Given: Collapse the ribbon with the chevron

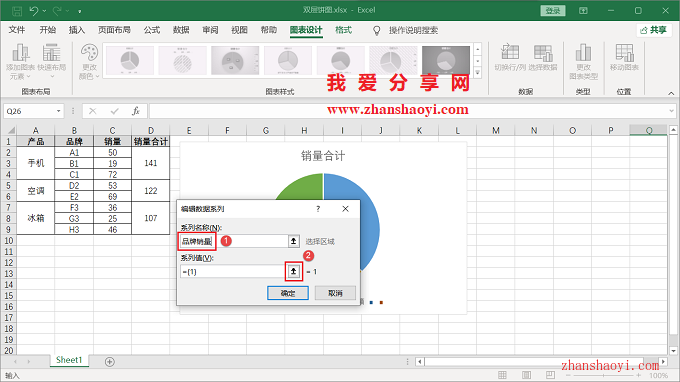Looking at the screenshot, I should pyautogui.click(x=671, y=93).
